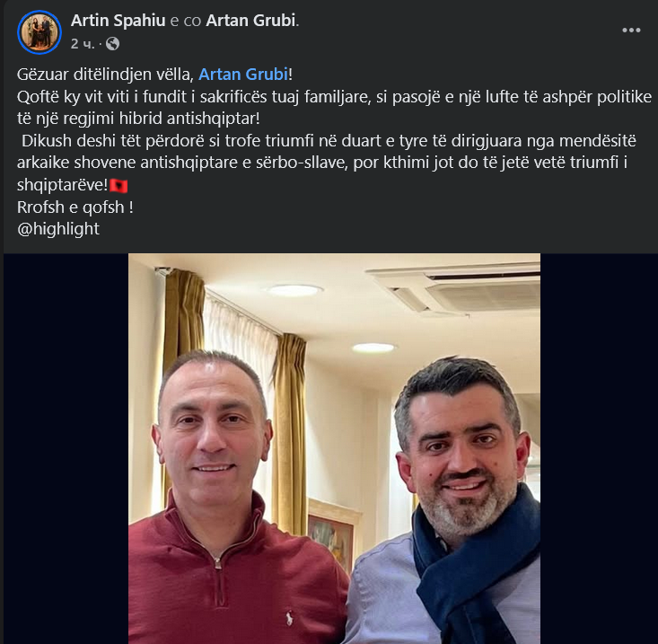Click the polo horse logo on red sweater
The width and height of the screenshot is (658, 644).
pyautogui.click(x=289, y=618)
